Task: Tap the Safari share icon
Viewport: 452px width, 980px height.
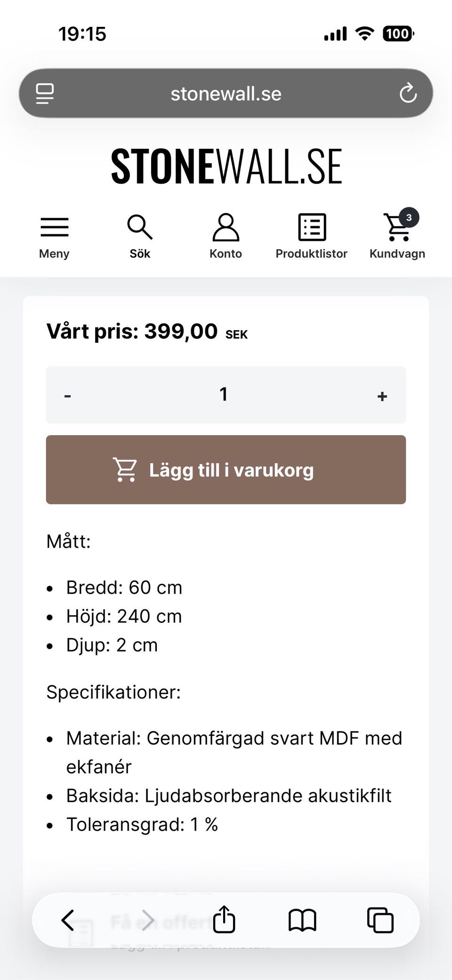Action: click(x=224, y=919)
